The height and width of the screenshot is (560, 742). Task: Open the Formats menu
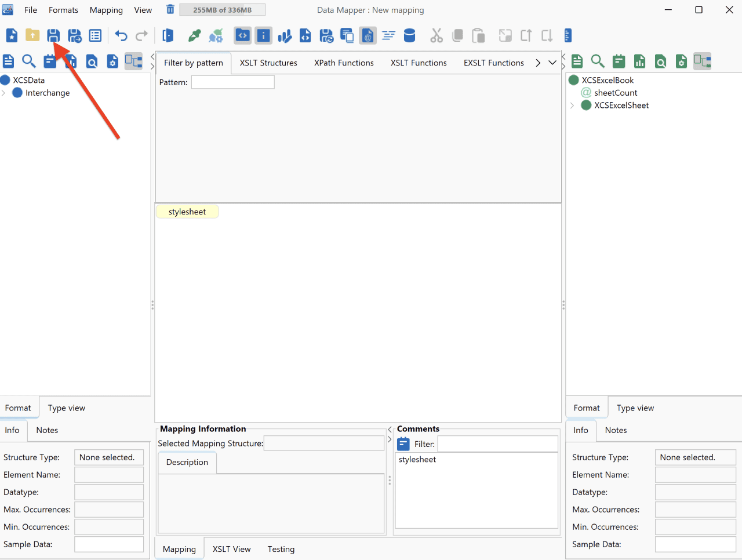[63, 10]
